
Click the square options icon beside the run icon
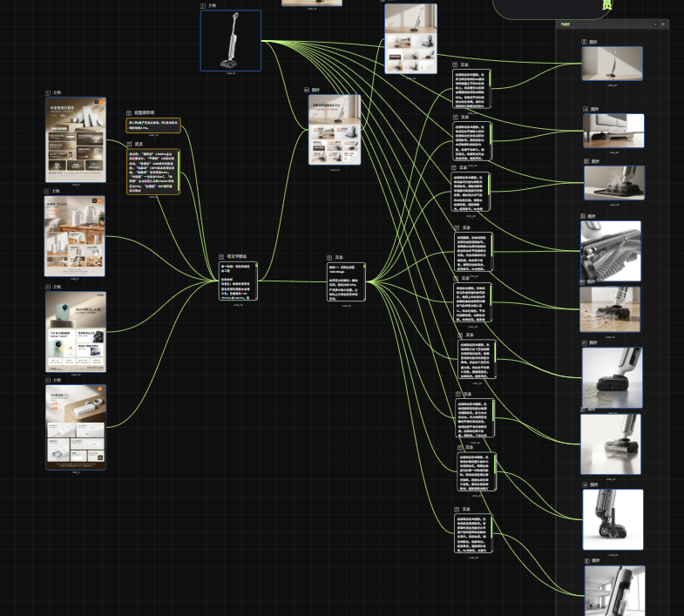663,24
